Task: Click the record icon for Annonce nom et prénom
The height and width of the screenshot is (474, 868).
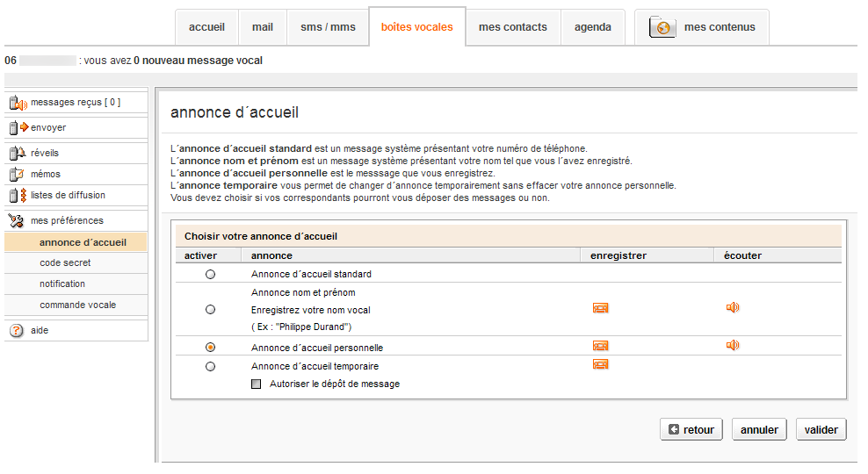Action: point(601,308)
